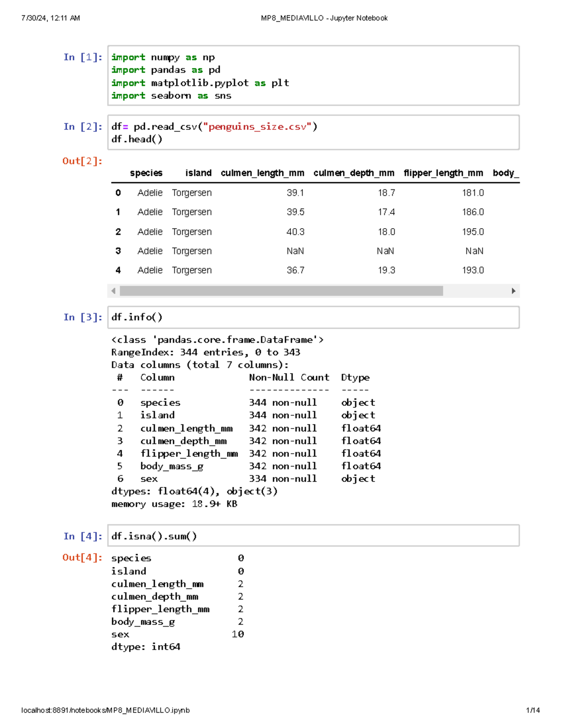Select the In [3] prompt beside df.info()
This screenshot has width=563, height=728.
point(83,317)
